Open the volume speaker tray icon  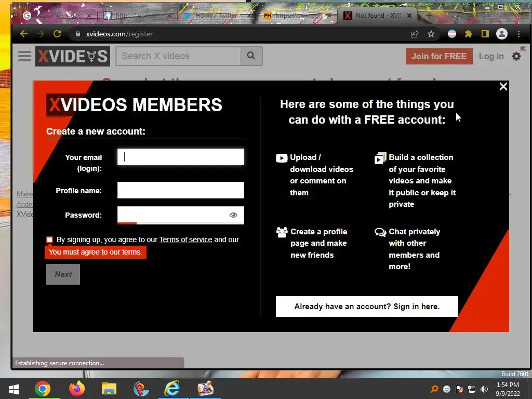484,389
